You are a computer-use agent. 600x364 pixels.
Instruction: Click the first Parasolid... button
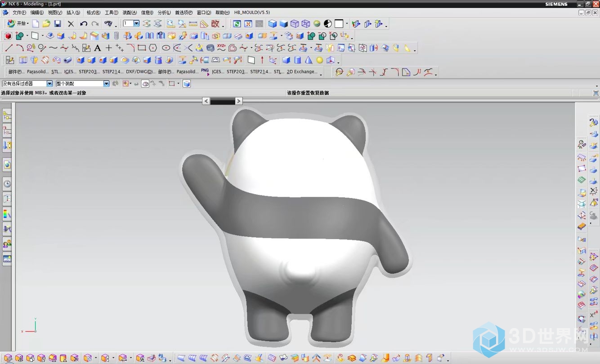coord(38,71)
